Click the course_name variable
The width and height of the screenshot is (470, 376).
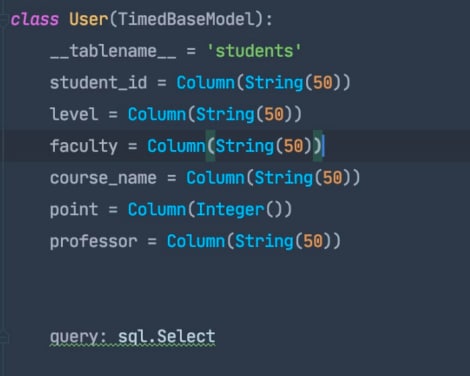tap(103, 178)
